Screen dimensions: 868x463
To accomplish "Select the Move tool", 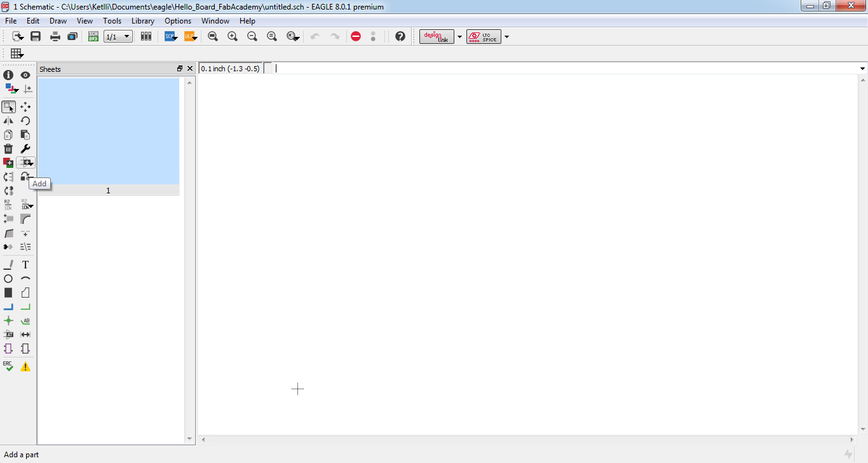I will (x=25, y=107).
